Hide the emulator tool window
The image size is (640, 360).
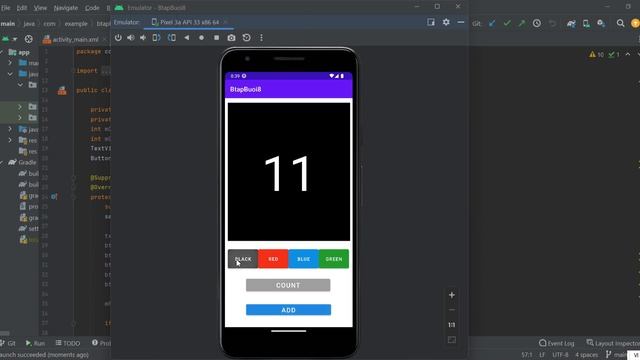461,22
